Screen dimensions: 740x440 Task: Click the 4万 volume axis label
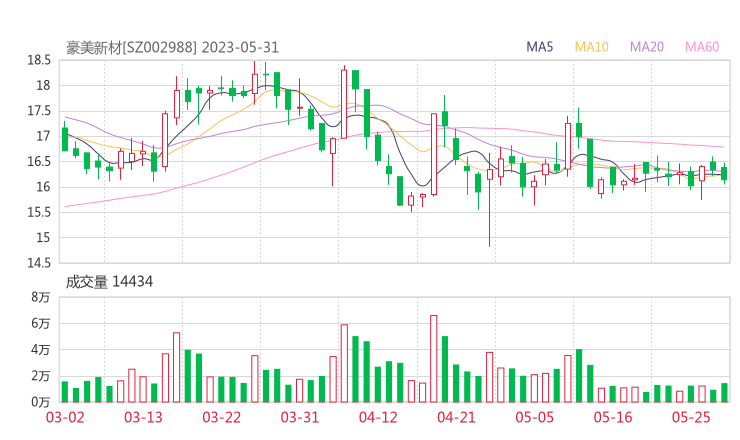(x=41, y=350)
